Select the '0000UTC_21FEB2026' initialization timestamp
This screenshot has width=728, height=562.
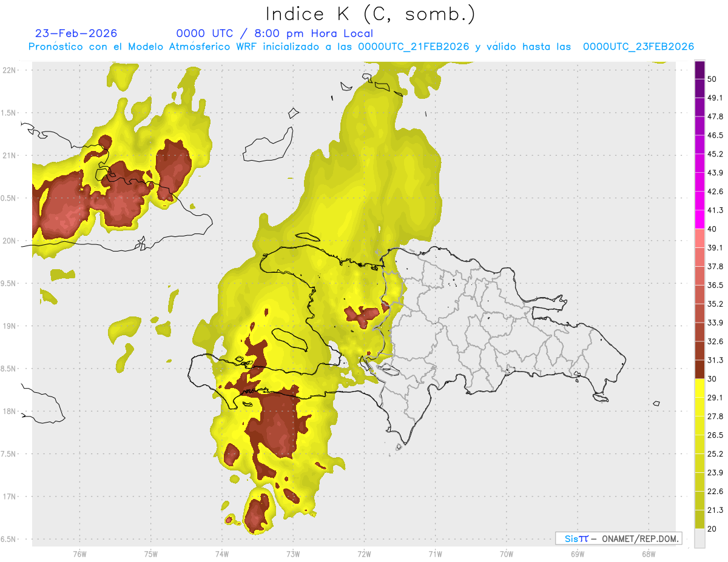point(414,47)
